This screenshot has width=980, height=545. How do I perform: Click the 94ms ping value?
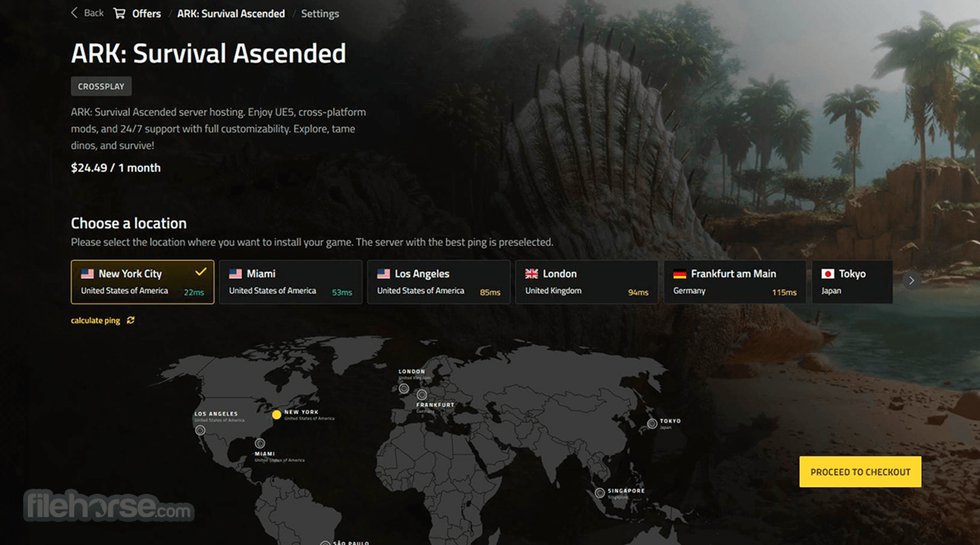[x=638, y=292]
